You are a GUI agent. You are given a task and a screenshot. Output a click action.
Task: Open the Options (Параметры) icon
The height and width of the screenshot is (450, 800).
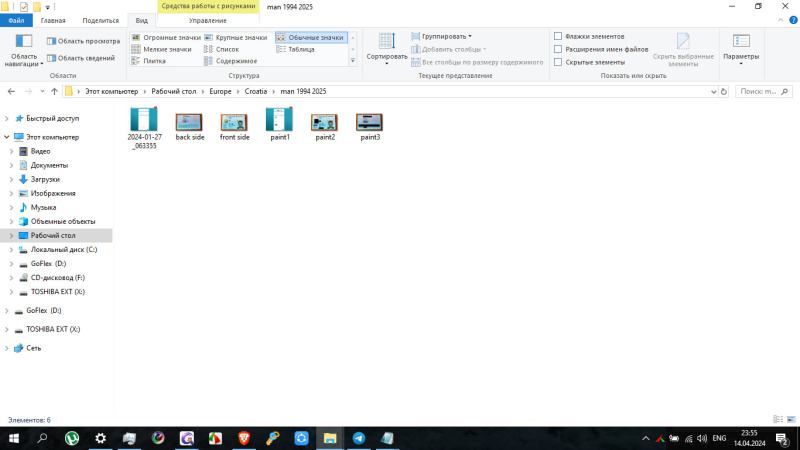(x=741, y=43)
